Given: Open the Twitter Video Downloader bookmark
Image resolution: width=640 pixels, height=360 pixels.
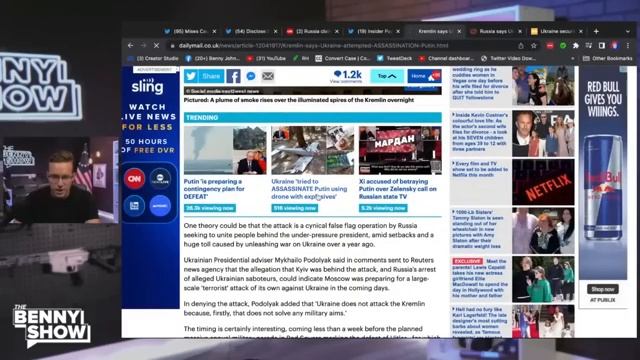Looking at the screenshot, I should click(508, 58).
